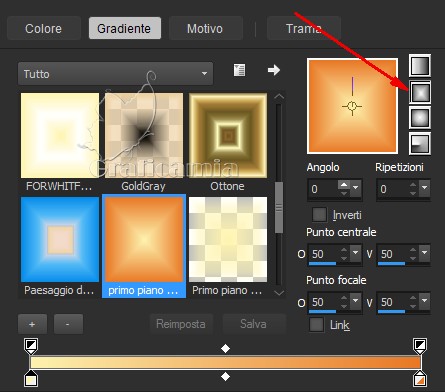This screenshot has width=445, height=392.
Task: Click the horizontal gradient editor bar
Action: pyautogui.click(x=225, y=362)
